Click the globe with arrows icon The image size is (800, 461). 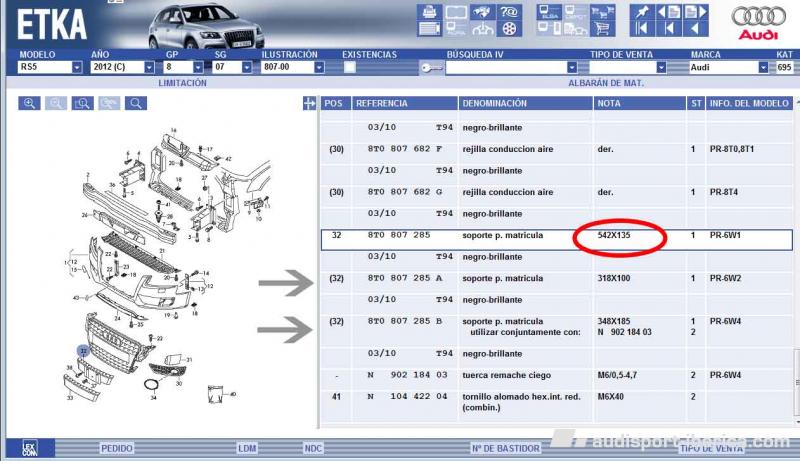tap(482, 12)
